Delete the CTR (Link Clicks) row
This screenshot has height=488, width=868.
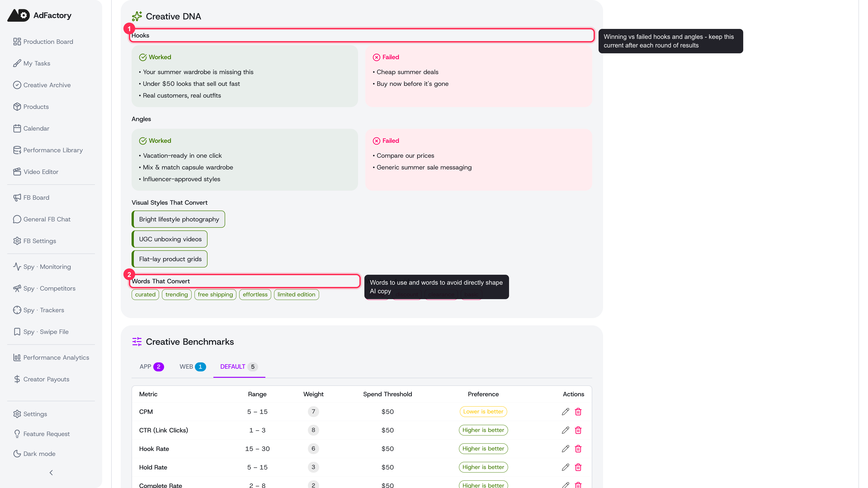pyautogui.click(x=578, y=430)
